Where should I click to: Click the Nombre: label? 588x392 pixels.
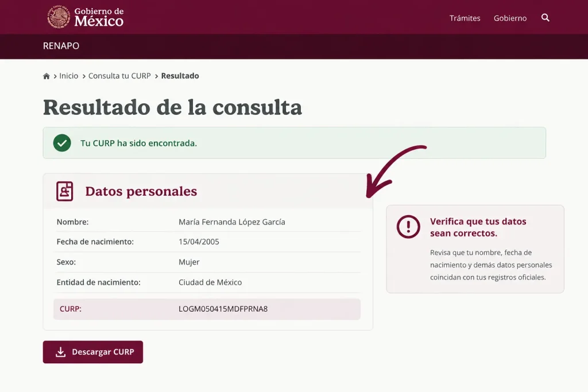tap(73, 222)
